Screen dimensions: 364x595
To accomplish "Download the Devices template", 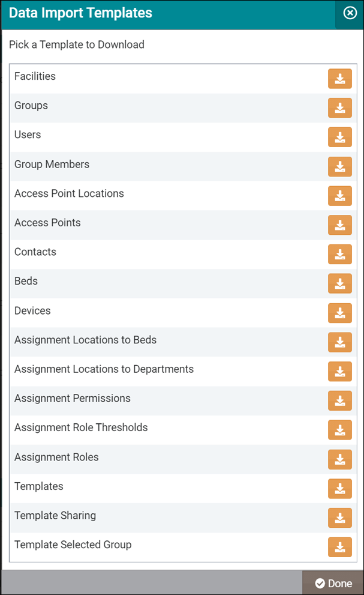I will point(339,313).
